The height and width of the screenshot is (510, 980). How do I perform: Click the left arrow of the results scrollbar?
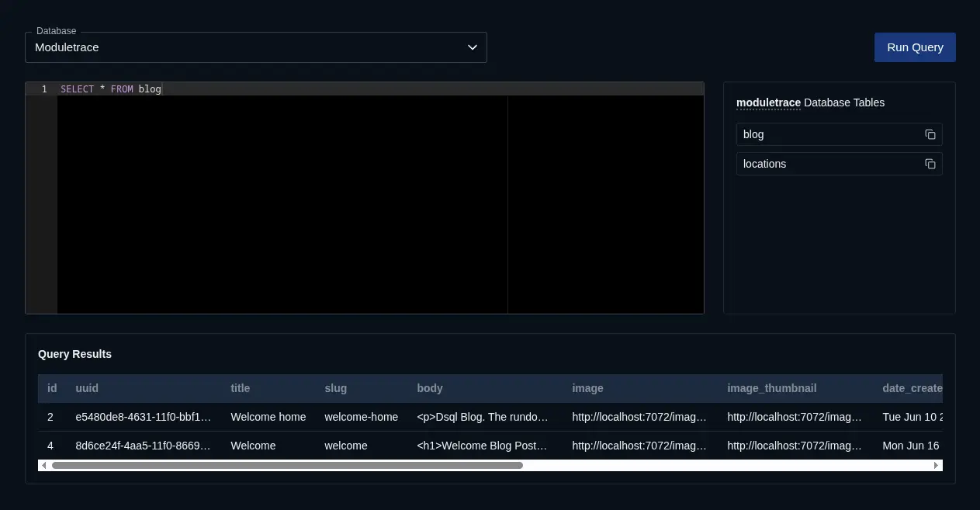[43, 465]
